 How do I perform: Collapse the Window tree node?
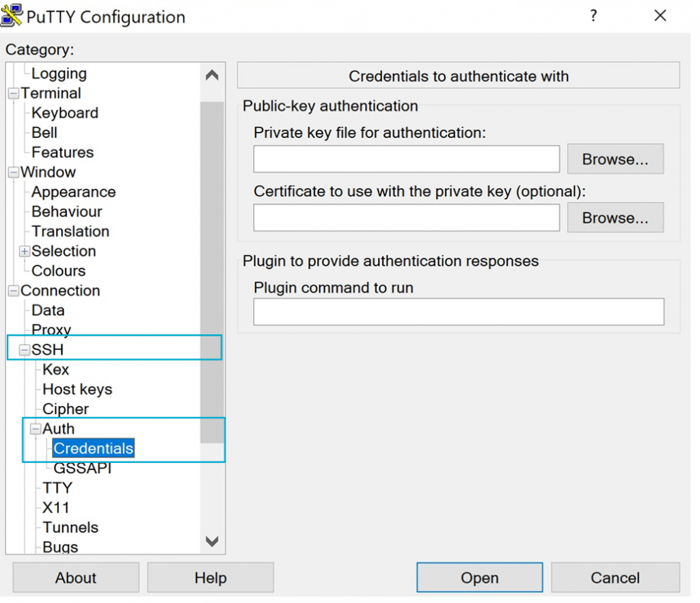(x=14, y=172)
